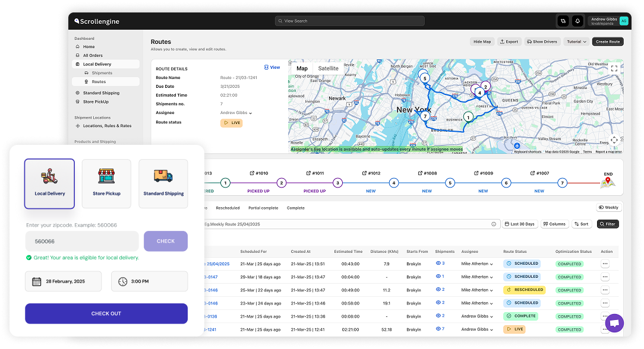Image resolution: width=644 pixels, height=349 pixels.
Task: Open Andrew Gibbs dropdown in Complete row
Action: tap(477, 316)
